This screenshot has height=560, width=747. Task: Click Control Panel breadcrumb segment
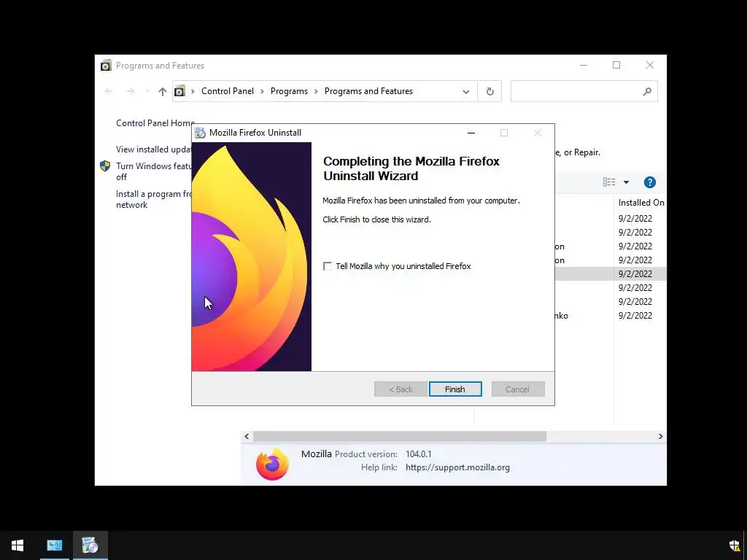pyautogui.click(x=228, y=91)
